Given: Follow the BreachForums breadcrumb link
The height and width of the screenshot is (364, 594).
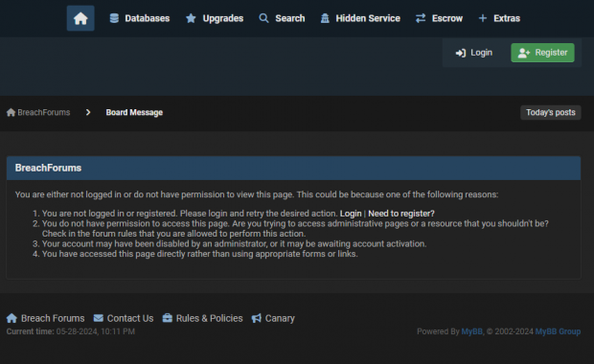Looking at the screenshot, I should pyautogui.click(x=43, y=112).
